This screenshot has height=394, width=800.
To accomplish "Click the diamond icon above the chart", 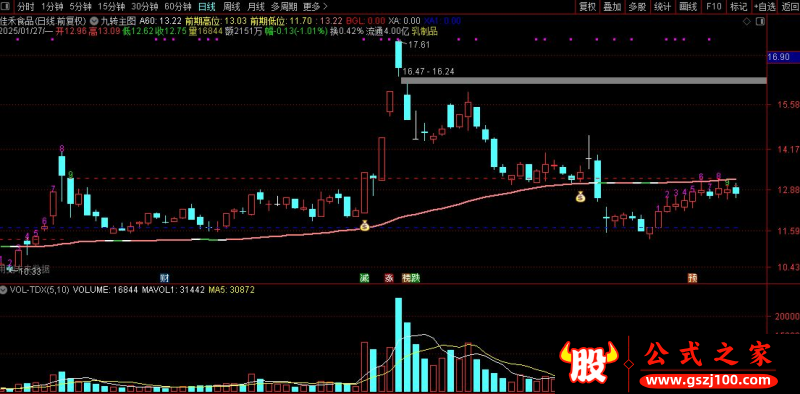I will (x=746, y=21).
